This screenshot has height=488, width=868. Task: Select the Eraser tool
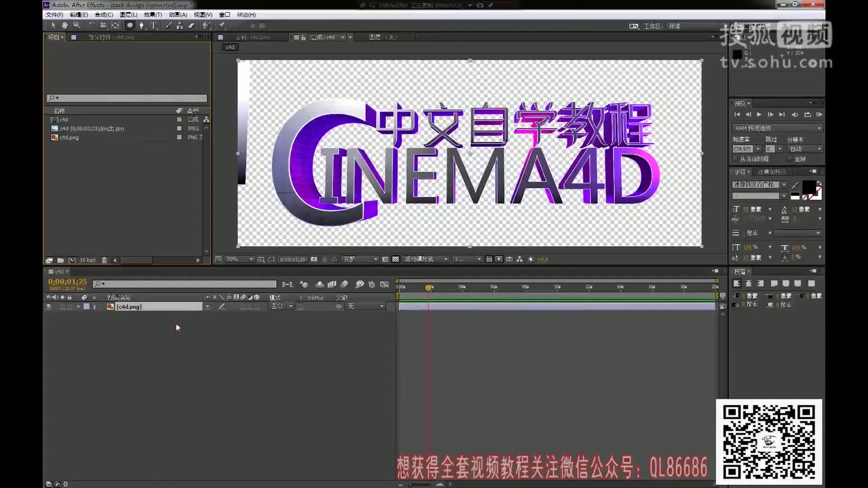[x=191, y=26]
